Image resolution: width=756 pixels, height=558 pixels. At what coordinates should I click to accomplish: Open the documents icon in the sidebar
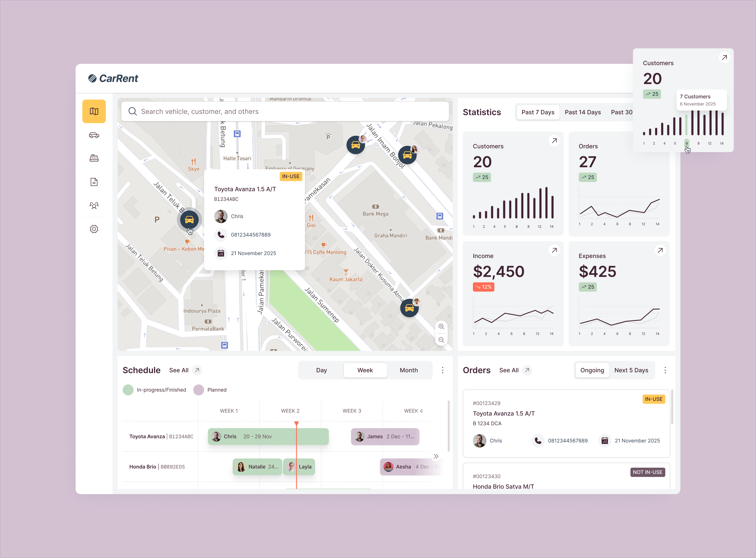94,182
